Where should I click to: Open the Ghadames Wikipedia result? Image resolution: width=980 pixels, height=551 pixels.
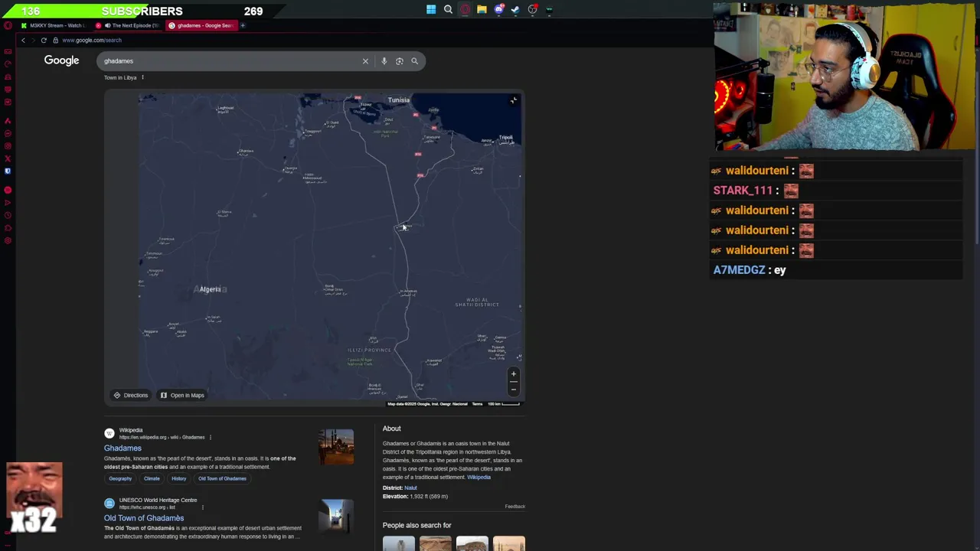pos(122,448)
